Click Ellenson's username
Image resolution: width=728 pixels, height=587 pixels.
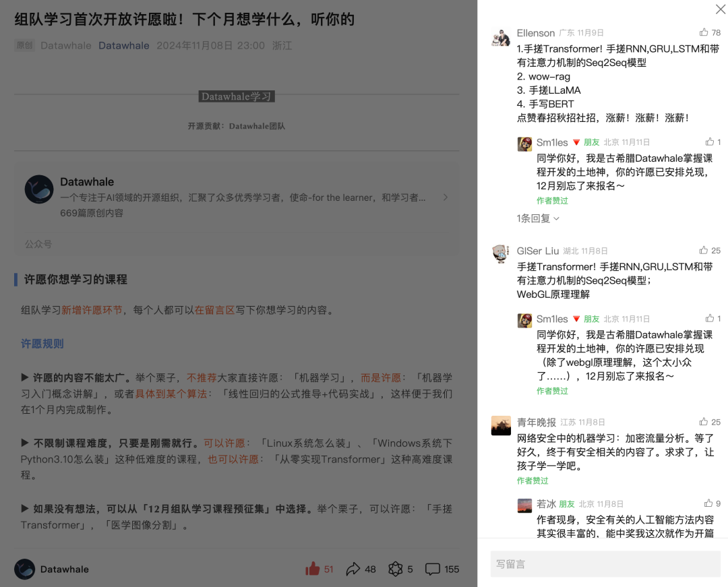tap(536, 33)
